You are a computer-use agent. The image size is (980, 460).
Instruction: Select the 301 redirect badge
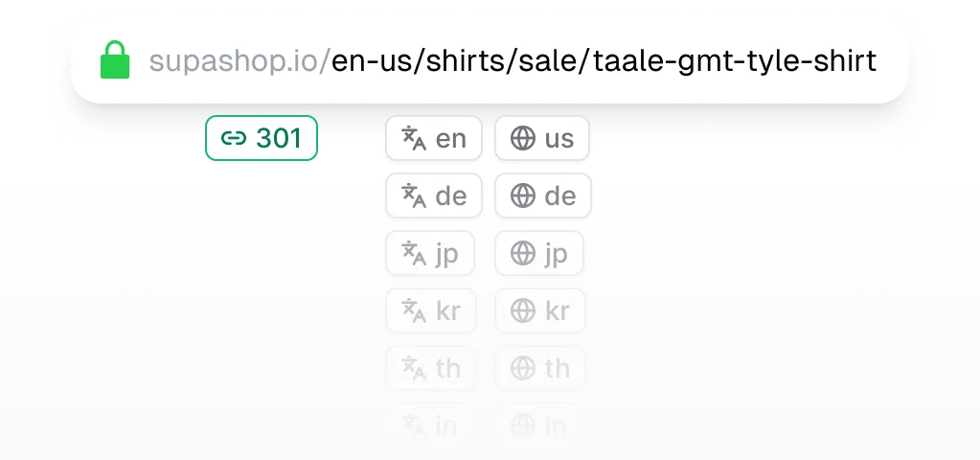(x=262, y=139)
